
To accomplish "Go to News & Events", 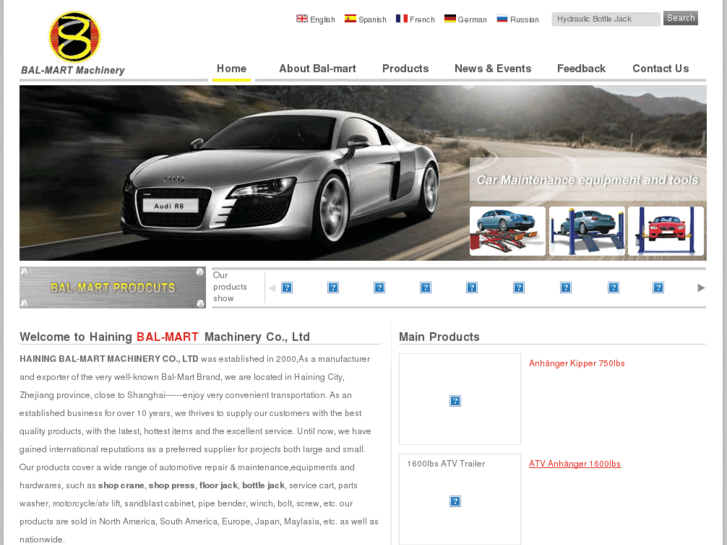I will coord(493,69).
